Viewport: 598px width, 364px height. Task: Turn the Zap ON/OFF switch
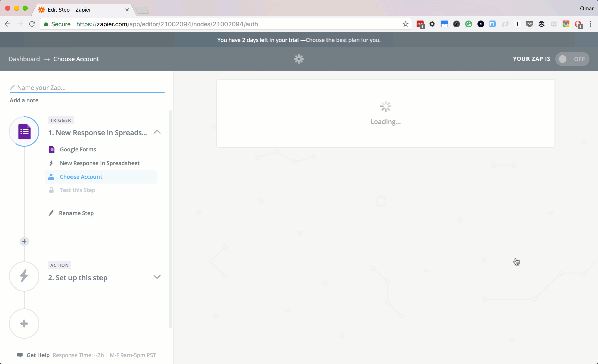click(x=572, y=59)
